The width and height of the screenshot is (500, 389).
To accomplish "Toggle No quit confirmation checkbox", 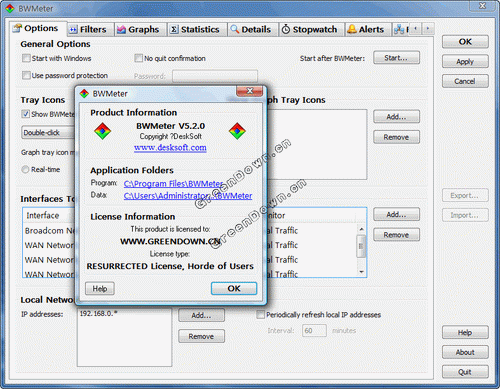I will click(138, 58).
